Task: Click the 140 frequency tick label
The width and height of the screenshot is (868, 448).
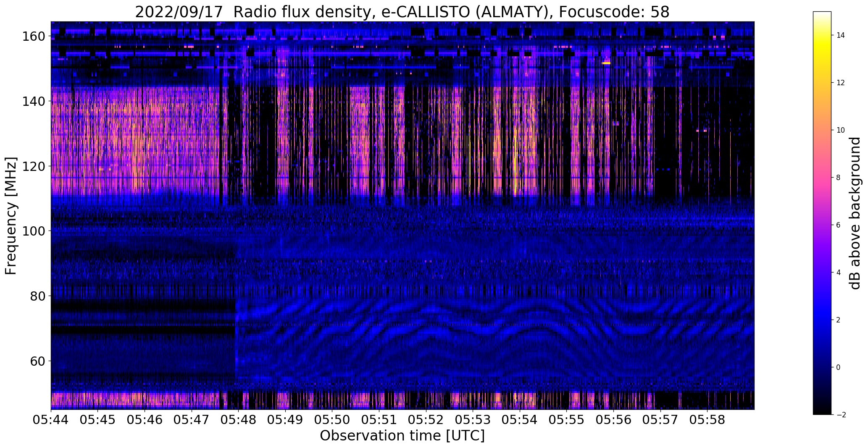Action: click(33, 101)
